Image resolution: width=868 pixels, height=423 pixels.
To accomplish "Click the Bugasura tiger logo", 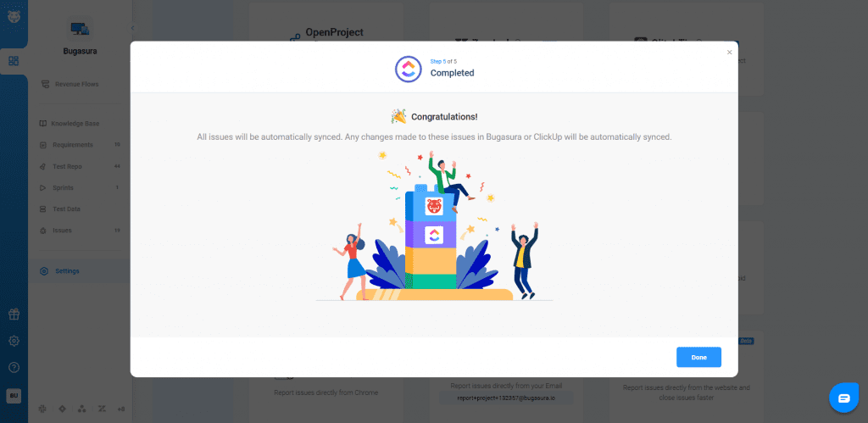I will pos(14,17).
